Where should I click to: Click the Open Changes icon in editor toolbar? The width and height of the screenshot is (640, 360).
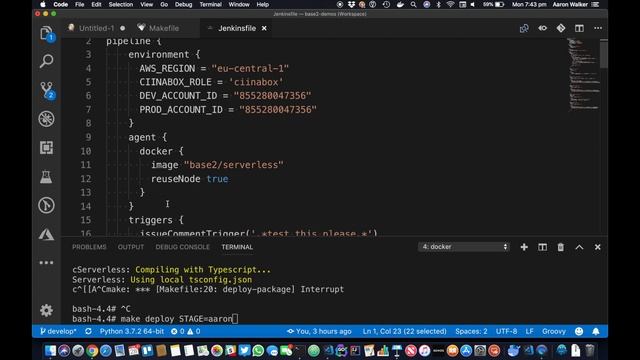point(524,28)
